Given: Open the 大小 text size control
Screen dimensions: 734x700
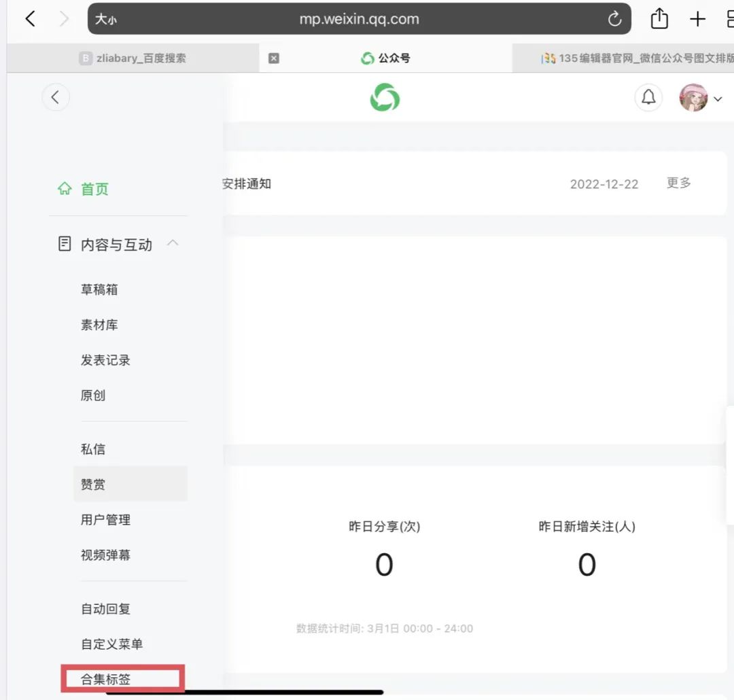Looking at the screenshot, I should (x=106, y=19).
